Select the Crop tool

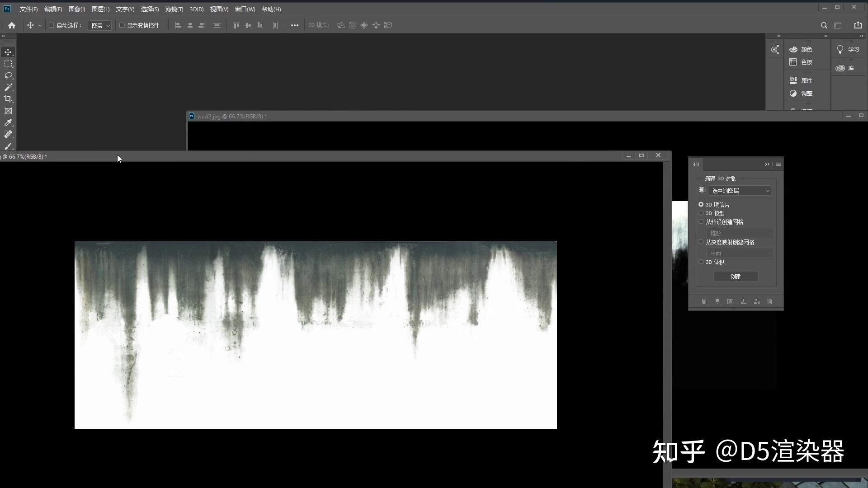pyautogui.click(x=8, y=99)
